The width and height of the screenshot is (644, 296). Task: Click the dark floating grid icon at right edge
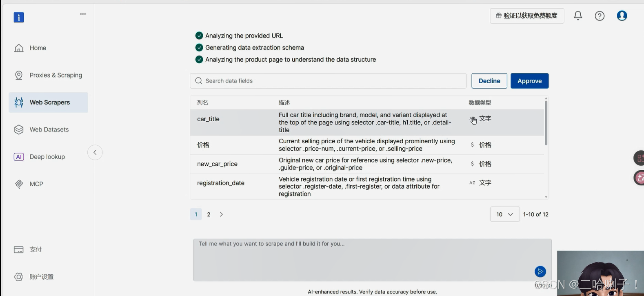point(639,158)
